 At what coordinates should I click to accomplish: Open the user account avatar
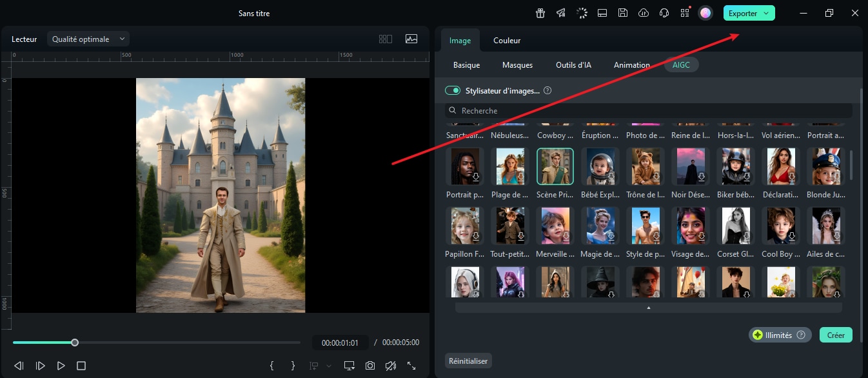pyautogui.click(x=705, y=13)
